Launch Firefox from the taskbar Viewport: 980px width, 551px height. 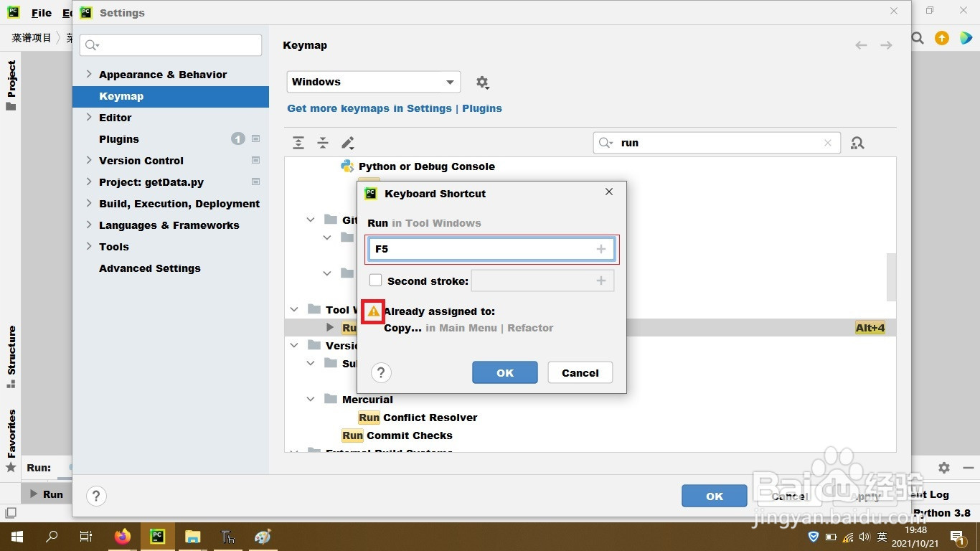[x=123, y=536]
